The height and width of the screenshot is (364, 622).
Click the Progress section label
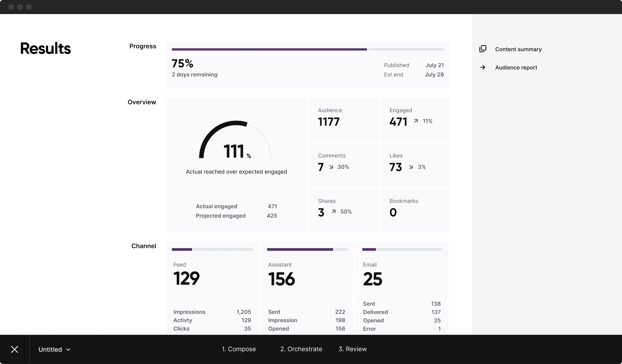pyautogui.click(x=143, y=46)
